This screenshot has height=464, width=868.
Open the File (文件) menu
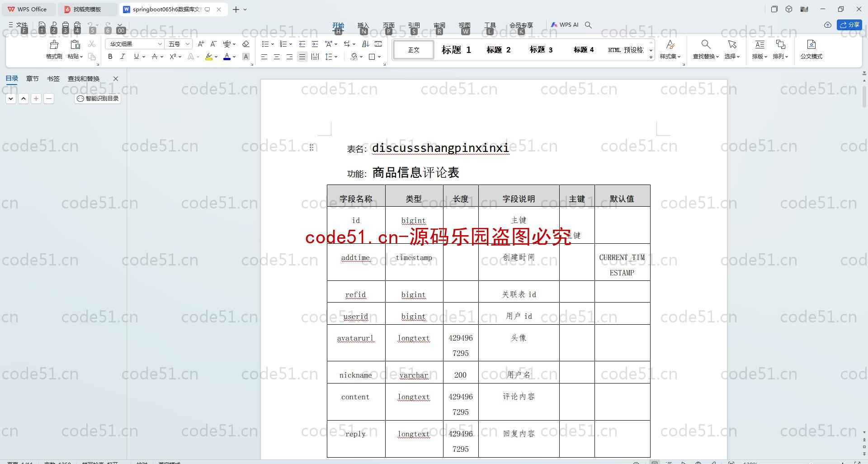click(18, 25)
